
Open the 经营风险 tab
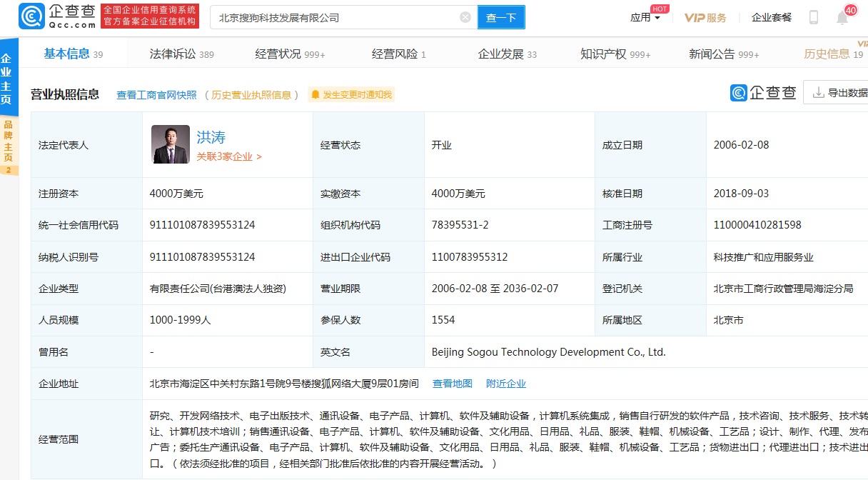point(395,54)
